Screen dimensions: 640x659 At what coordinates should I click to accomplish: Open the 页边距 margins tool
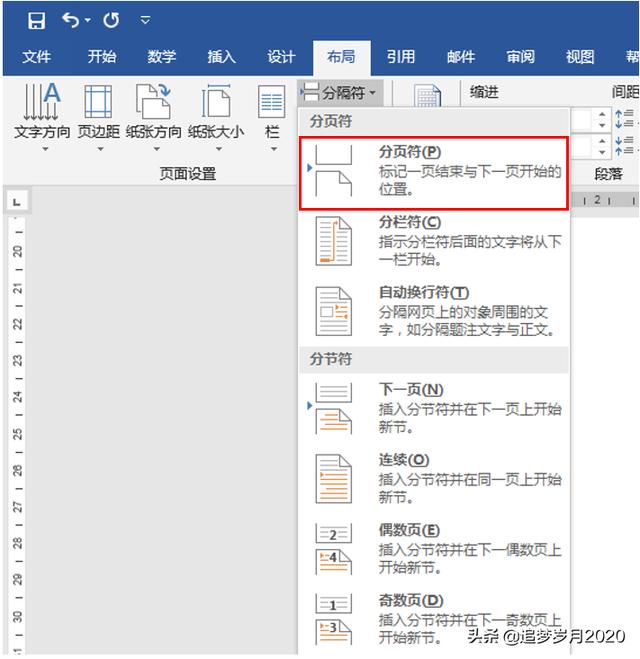[x=99, y=117]
